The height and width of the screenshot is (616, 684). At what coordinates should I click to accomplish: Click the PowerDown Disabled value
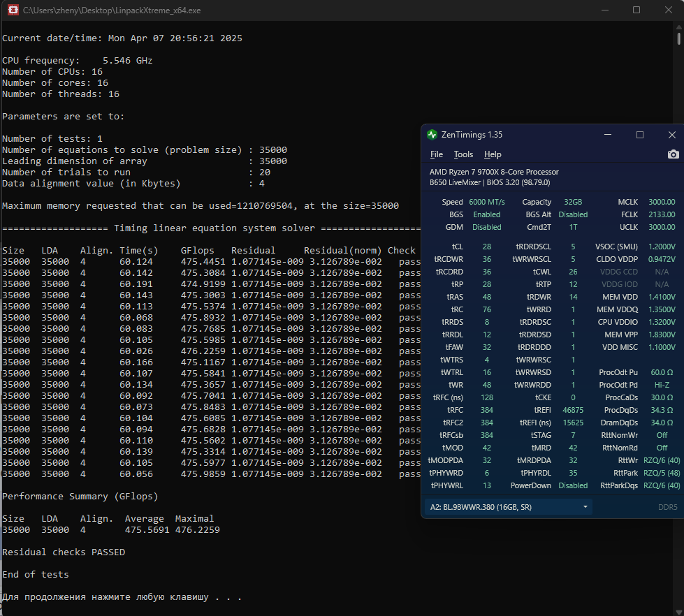tap(573, 485)
